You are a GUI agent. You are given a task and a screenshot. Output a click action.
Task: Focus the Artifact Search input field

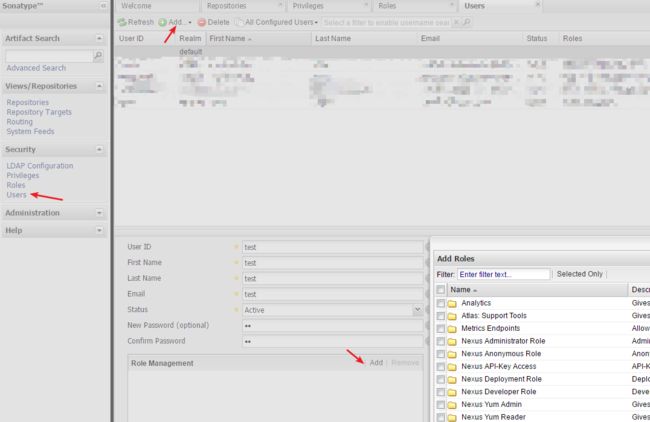click(x=49, y=56)
